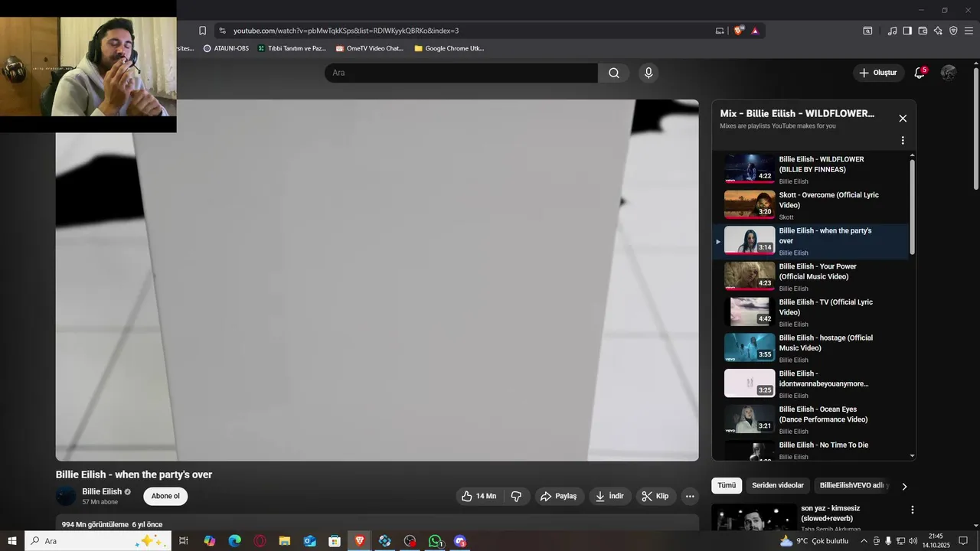Click Windows Start button
This screenshot has height=551, width=980.
[12, 540]
